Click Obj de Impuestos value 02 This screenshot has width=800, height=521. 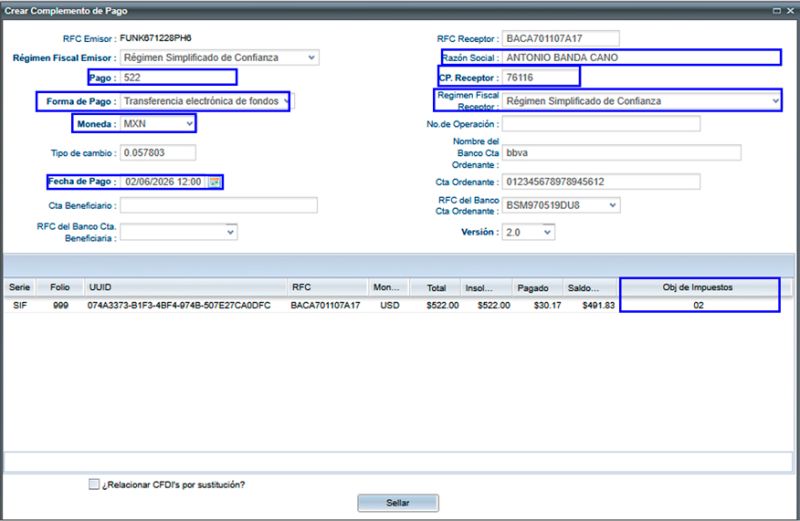698,305
